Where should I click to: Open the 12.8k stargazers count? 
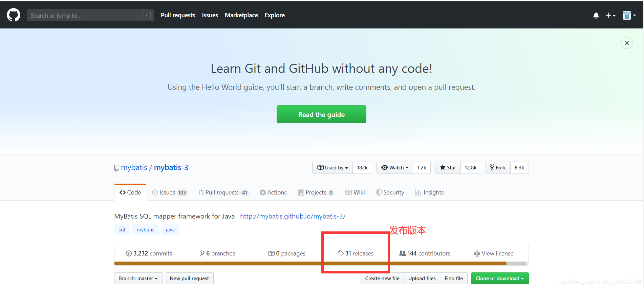click(x=471, y=167)
